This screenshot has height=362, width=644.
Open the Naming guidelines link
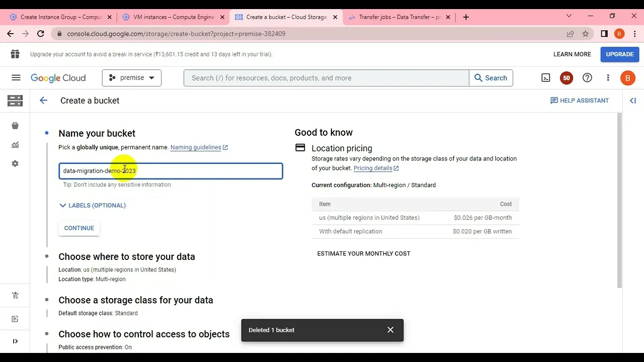196,147
